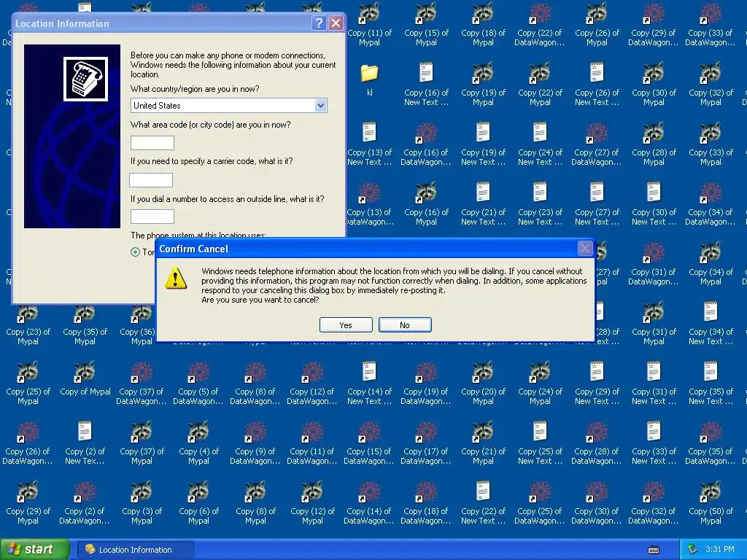Image resolution: width=747 pixels, height=560 pixels.
Task: Click the help button in Location Information title bar
Action: pyautogui.click(x=319, y=23)
